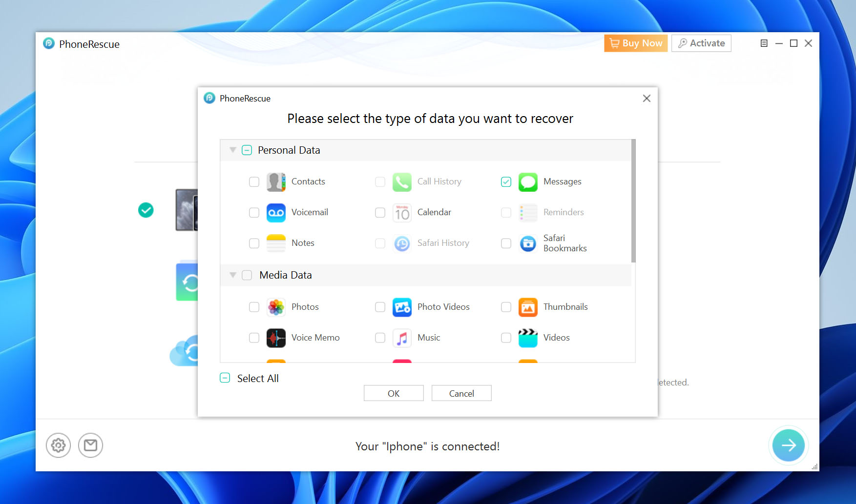This screenshot has height=504, width=856.
Task: Check the Music checkbox
Action: [380, 338]
